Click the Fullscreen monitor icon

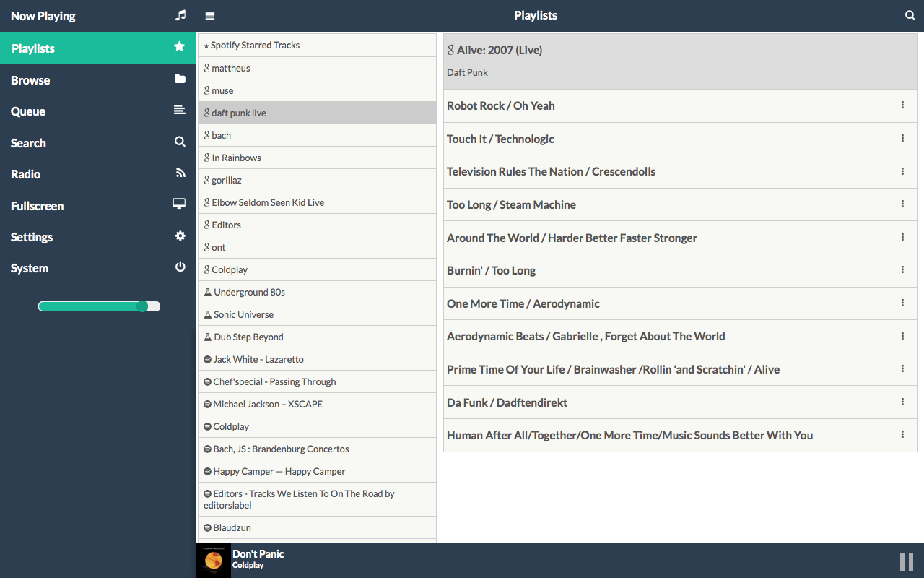point(179,204)
